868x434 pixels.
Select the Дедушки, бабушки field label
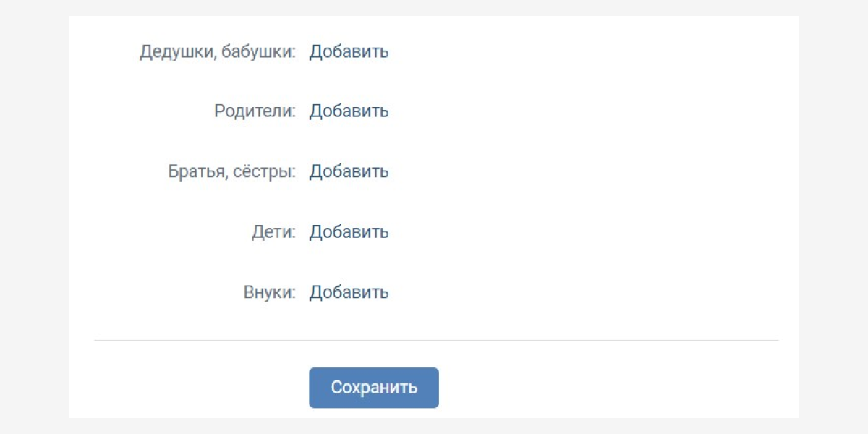[x=218, y=52]
